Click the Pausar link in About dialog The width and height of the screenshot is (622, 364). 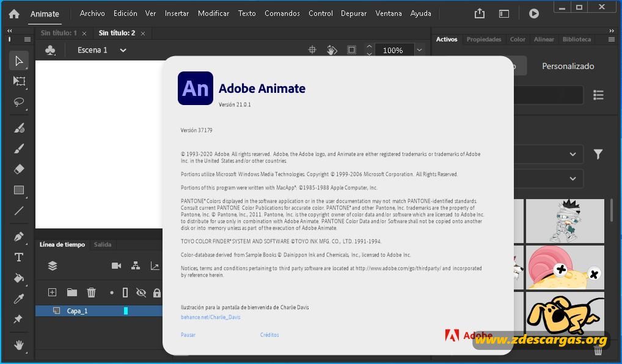(188, 335)
